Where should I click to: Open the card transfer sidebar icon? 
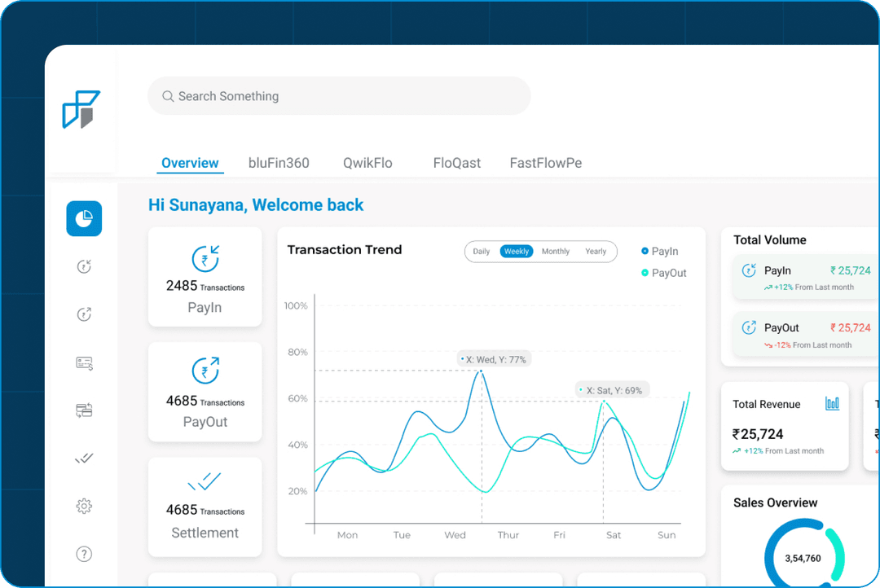(84, 410)
